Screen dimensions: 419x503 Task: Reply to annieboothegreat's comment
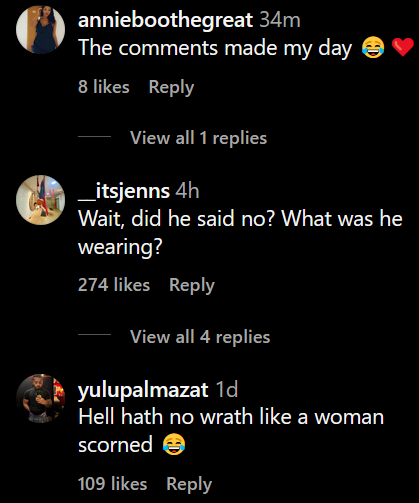(171, 87)
